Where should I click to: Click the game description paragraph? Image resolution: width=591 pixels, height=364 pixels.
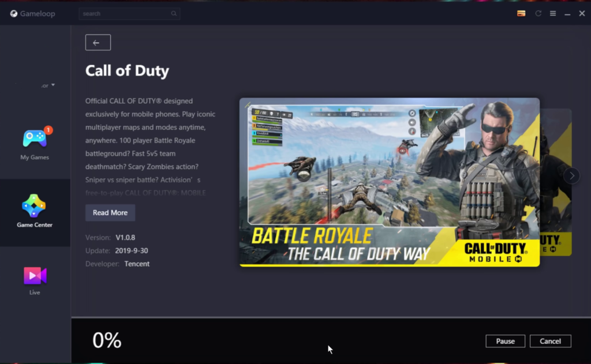151,147
